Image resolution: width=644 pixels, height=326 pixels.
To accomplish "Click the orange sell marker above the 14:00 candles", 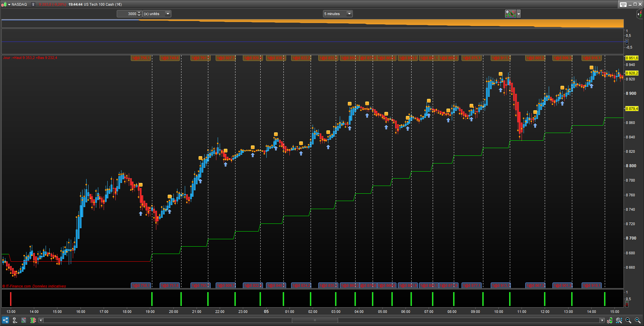I will (x=591, y=68).
